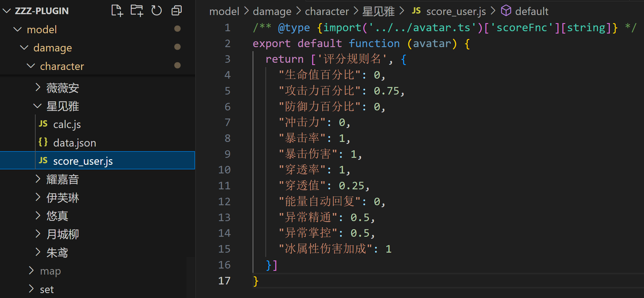Screen dimensions: 644x298
Task: Place cursor on the 0.75 value
Action: click(387, 91)
